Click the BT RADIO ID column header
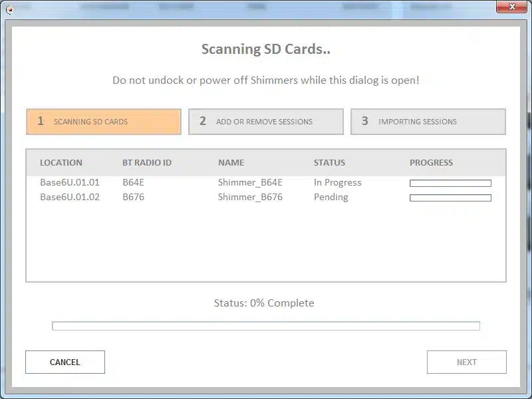This screenshot has width=532, height=399. 147,162
